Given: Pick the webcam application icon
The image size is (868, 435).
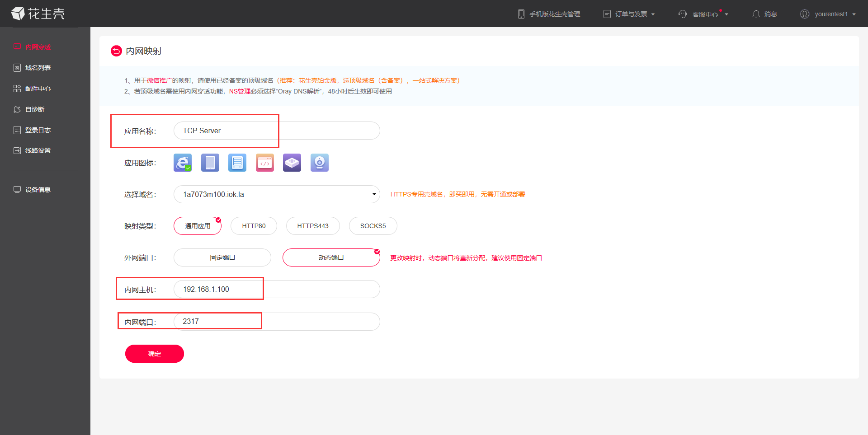Looking at the screenshot, I should tap(320, 163).
